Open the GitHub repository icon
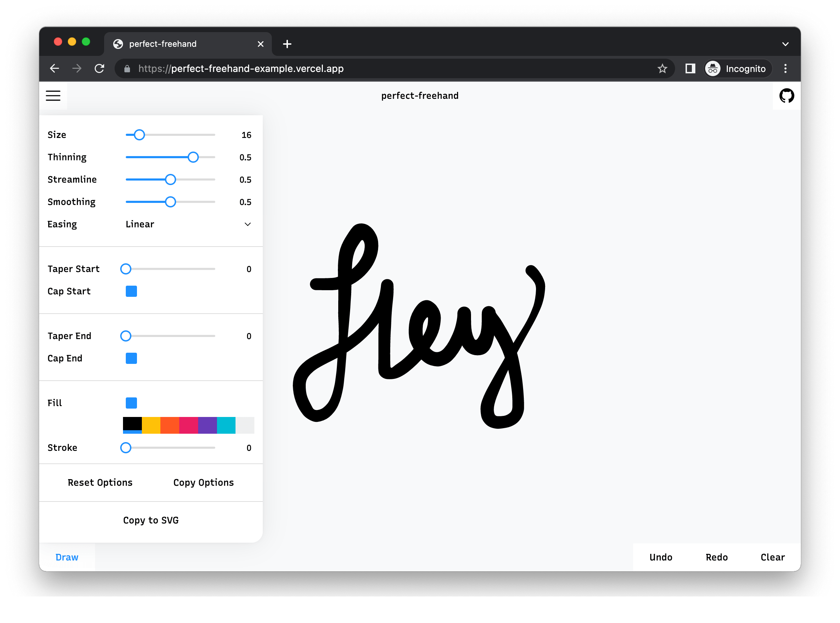 787,95
